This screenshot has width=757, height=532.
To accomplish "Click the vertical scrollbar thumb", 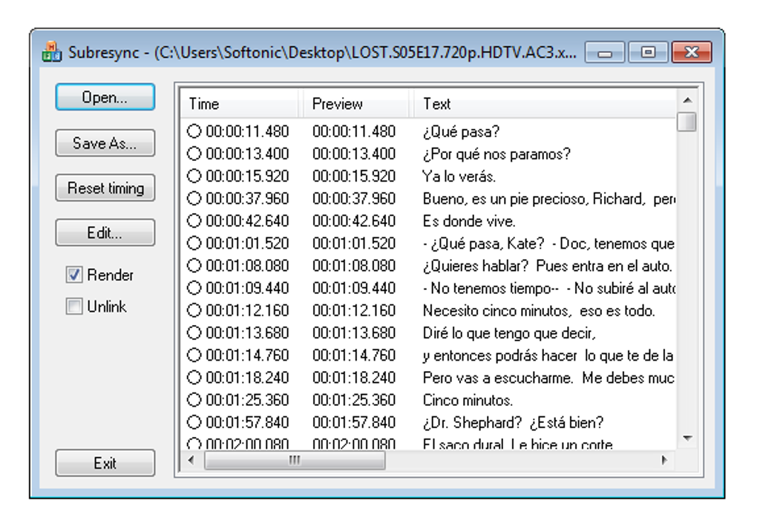I will click(x=686, y=122).
